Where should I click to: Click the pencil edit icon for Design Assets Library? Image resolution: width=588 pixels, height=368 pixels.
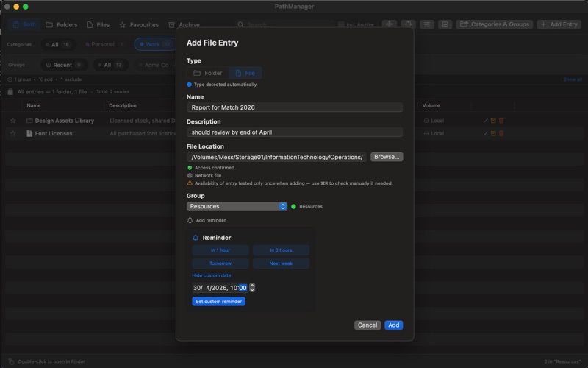pyautogui.click(x=486, y=121)
